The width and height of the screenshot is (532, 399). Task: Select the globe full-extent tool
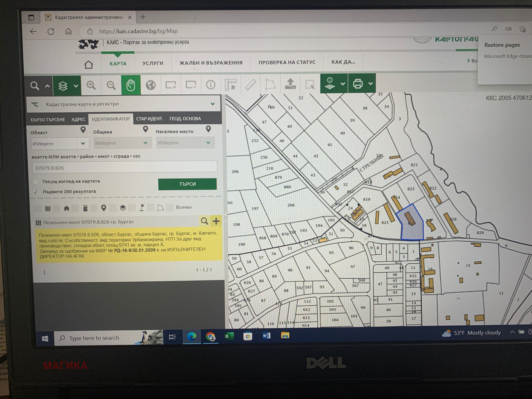(151, 85)
